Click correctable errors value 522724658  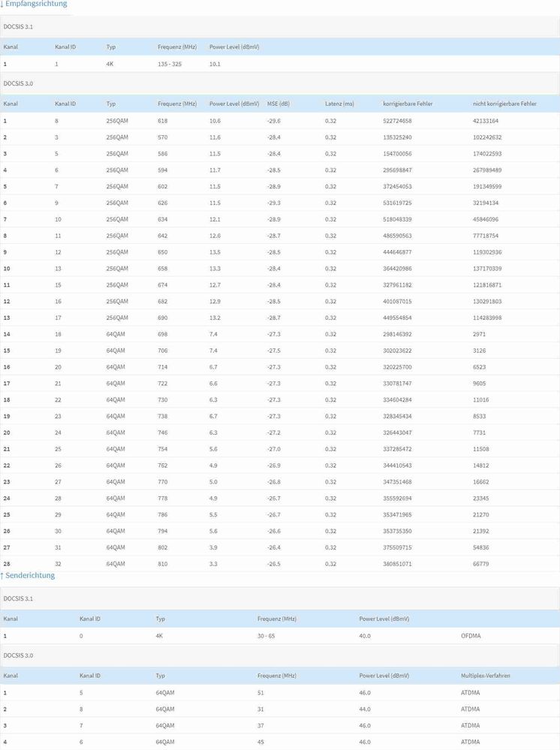click(x=397, y=121)
